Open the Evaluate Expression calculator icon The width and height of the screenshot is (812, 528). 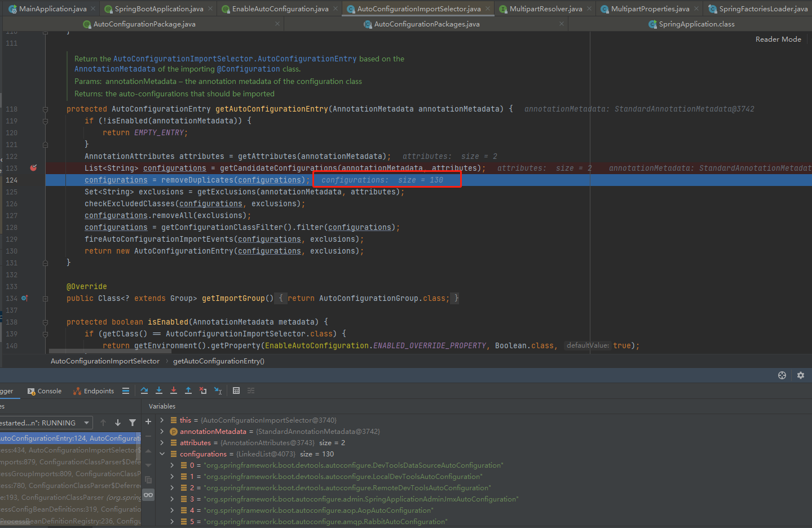[236, 391]
